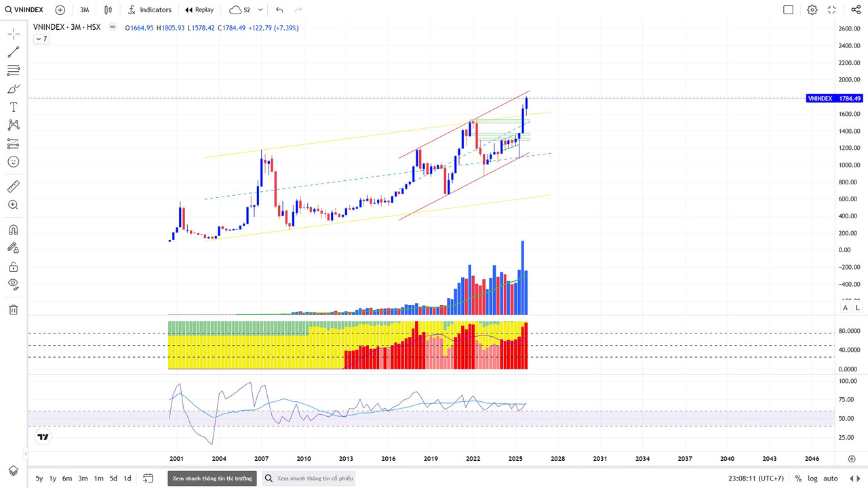Toggle magnet mode
The width and height of the screenshot is (868, 488).
point(14,230)
